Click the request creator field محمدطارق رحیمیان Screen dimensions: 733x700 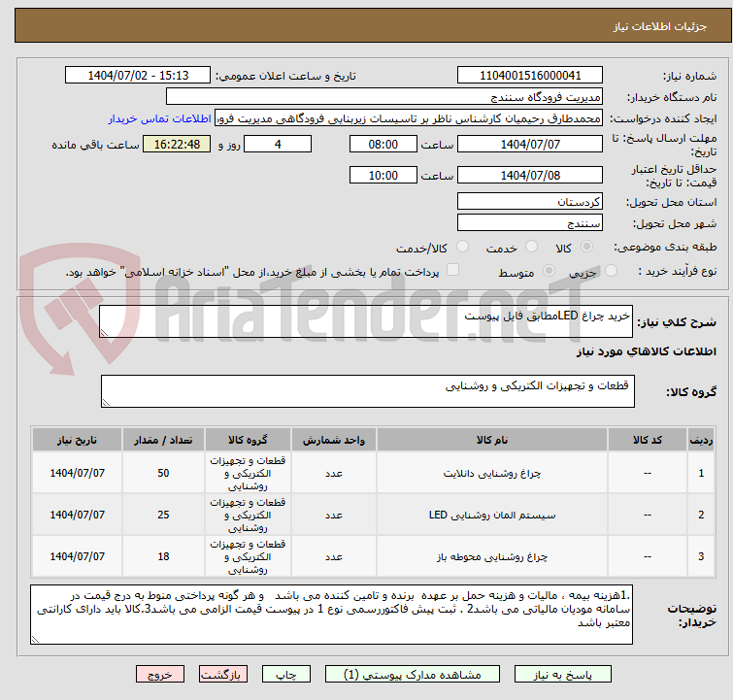click(409, 118)
